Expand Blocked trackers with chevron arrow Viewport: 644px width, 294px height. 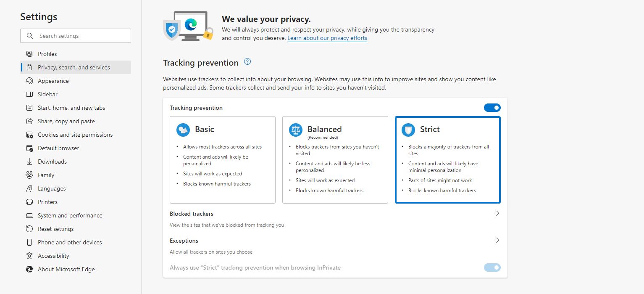point(497,214)
